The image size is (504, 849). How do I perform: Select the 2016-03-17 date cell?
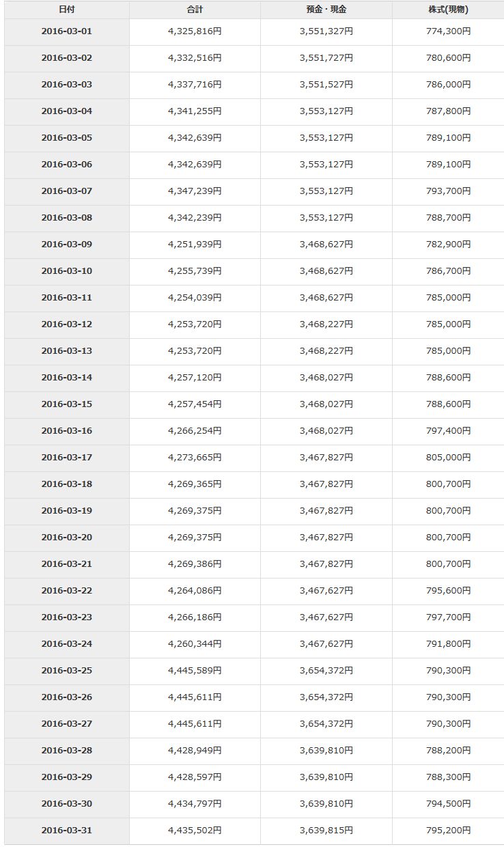coord(66,458)
